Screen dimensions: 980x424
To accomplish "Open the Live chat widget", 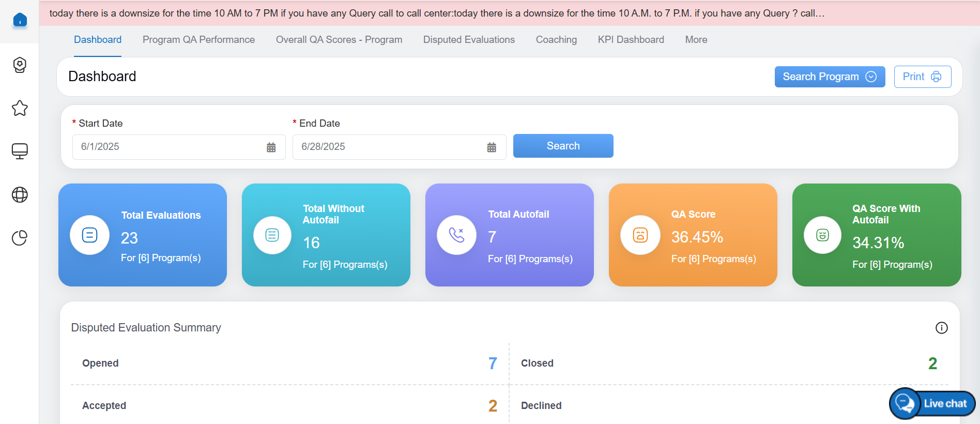I will [x=932, y=403].
